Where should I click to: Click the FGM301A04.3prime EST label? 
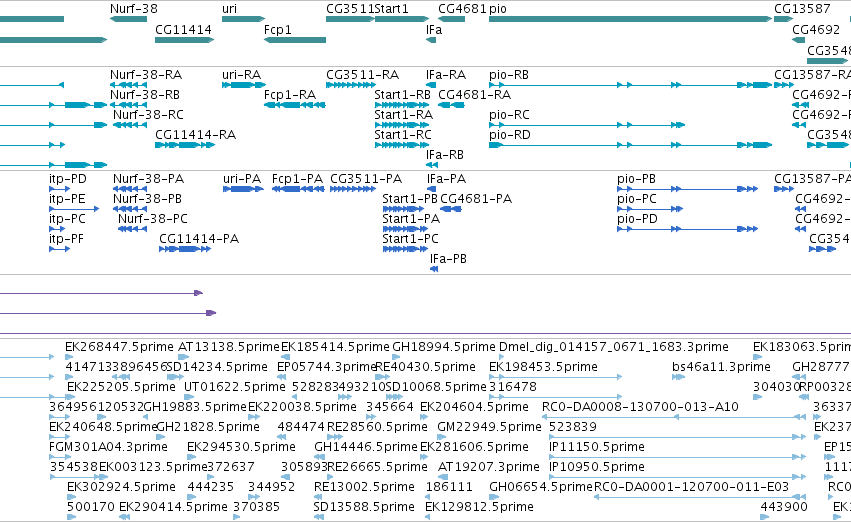click(x=109, y=447)
